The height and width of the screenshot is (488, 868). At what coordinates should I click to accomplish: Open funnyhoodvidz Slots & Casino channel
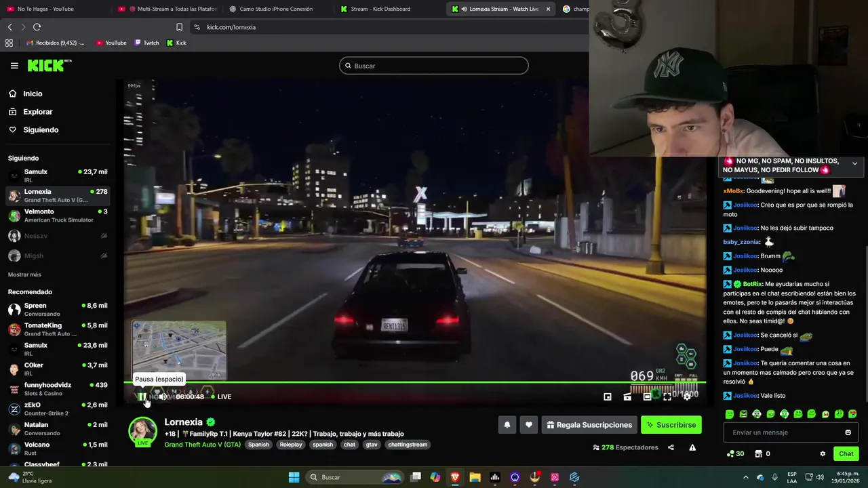(x=58, y=389)
